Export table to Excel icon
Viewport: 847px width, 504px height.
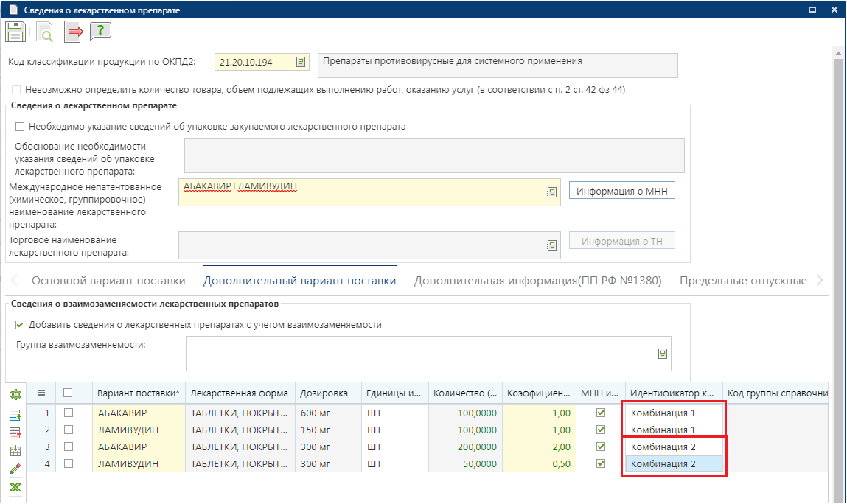[15, 487]
